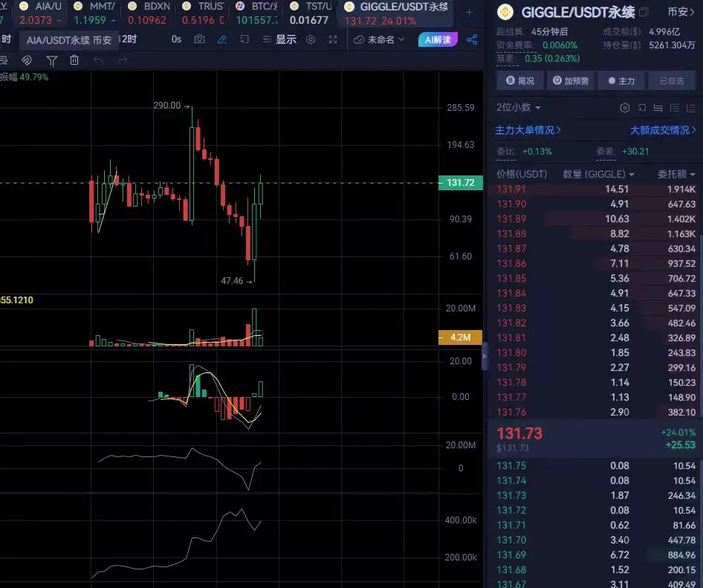Switch to the TST/U symbol tab
Viewport: 703px width, 588px height.
pyautogui.click(x=311, y=13)
